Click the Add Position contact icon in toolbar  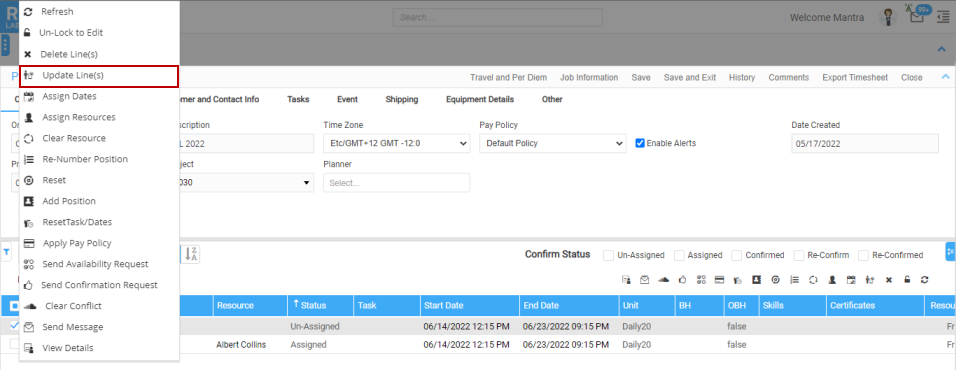757,280
